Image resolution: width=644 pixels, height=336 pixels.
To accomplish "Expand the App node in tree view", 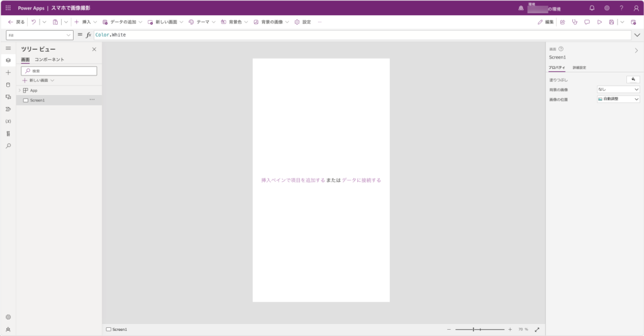I will pyautogui.click(x=19, y=91).
